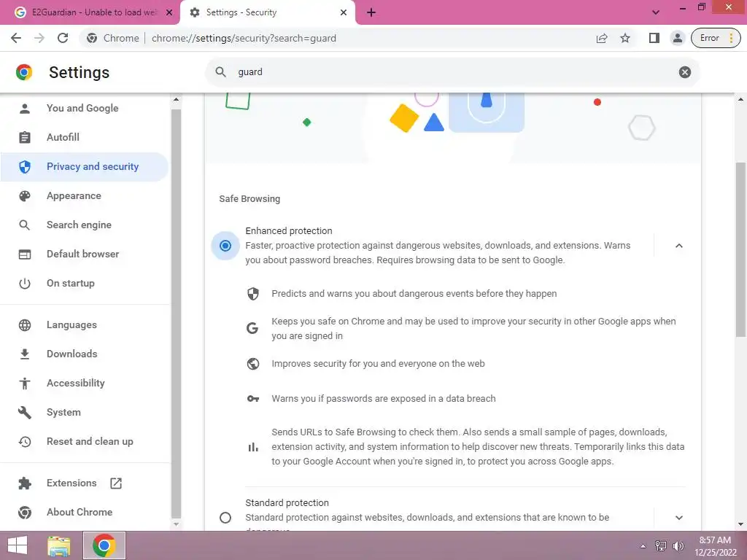The width and height of the screenshot is (747, 560).
Task: Click the Languages globe icon
Action: coord(24,324)
